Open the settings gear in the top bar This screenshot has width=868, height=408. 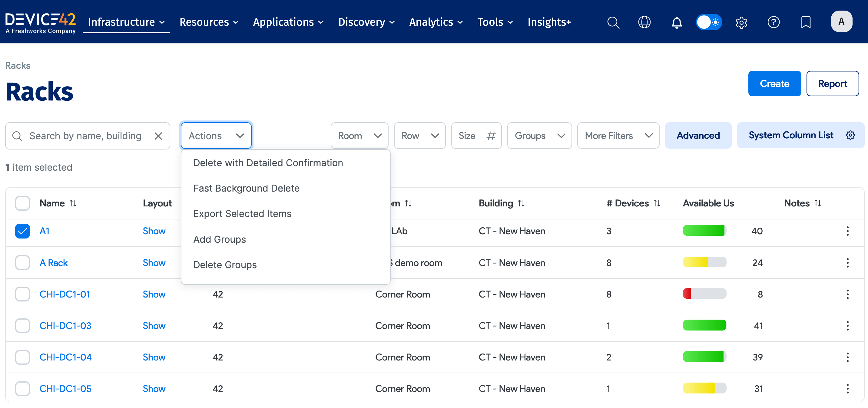[741, 22]
